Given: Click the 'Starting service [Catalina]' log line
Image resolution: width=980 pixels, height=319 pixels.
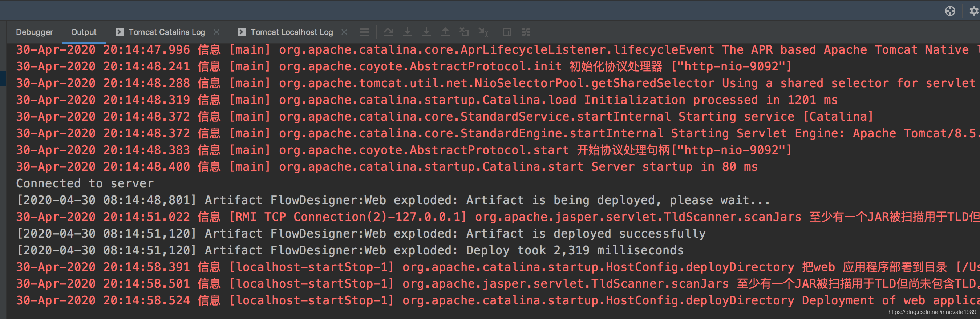Looking at the screenshot, I should (x=445, y=117).
